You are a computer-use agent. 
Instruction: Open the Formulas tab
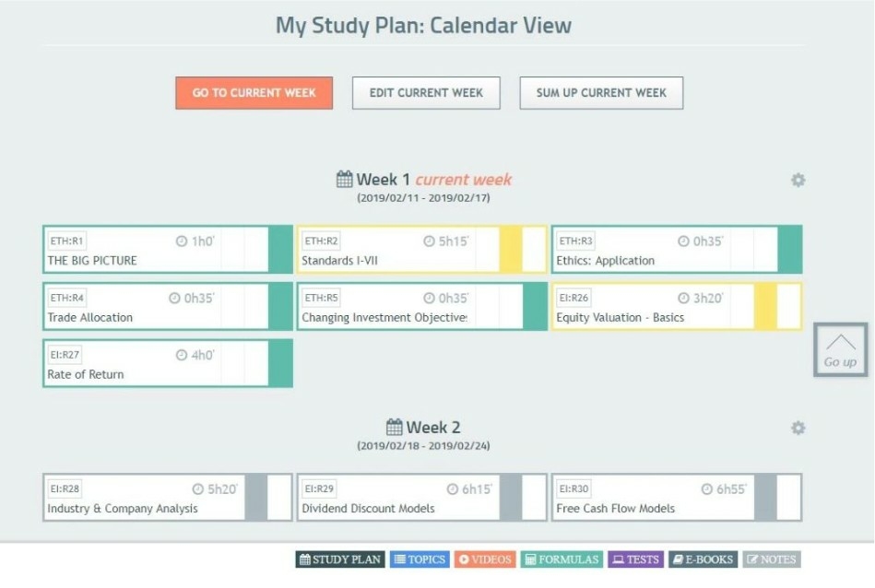[x=562, y=559]
